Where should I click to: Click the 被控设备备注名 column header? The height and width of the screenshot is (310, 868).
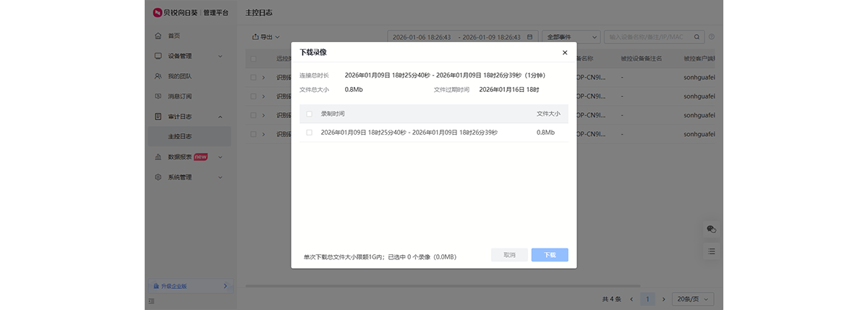pos(642,59)
